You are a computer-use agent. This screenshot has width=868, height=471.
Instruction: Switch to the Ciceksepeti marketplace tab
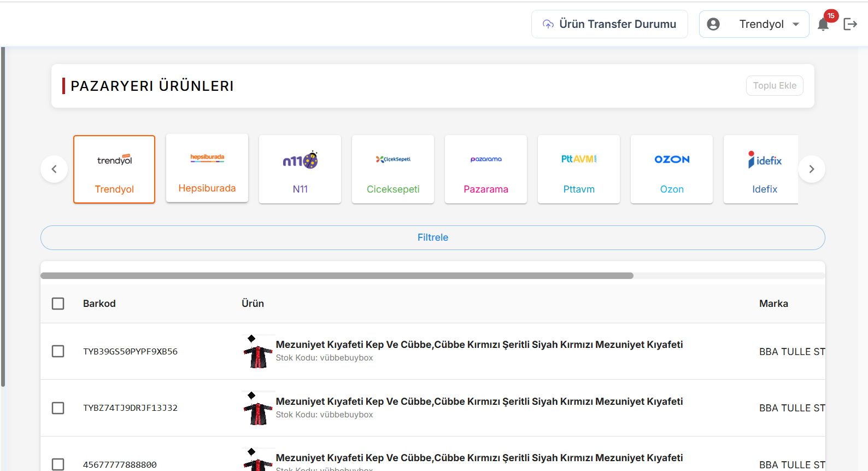click(x=393, y=169)
